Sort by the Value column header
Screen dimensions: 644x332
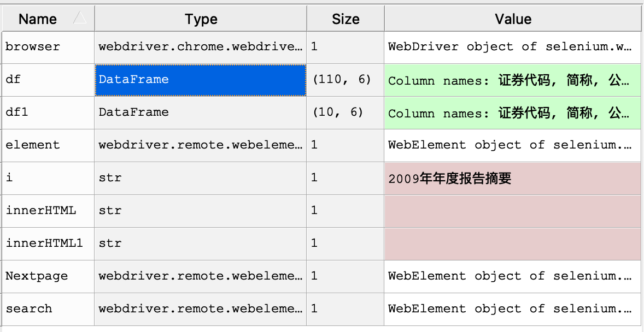(x=513, y=19)
